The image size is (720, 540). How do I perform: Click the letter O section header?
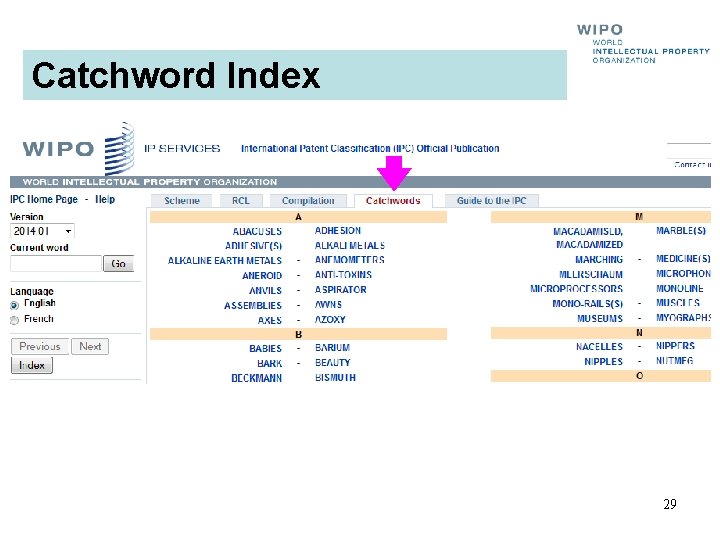601,376
